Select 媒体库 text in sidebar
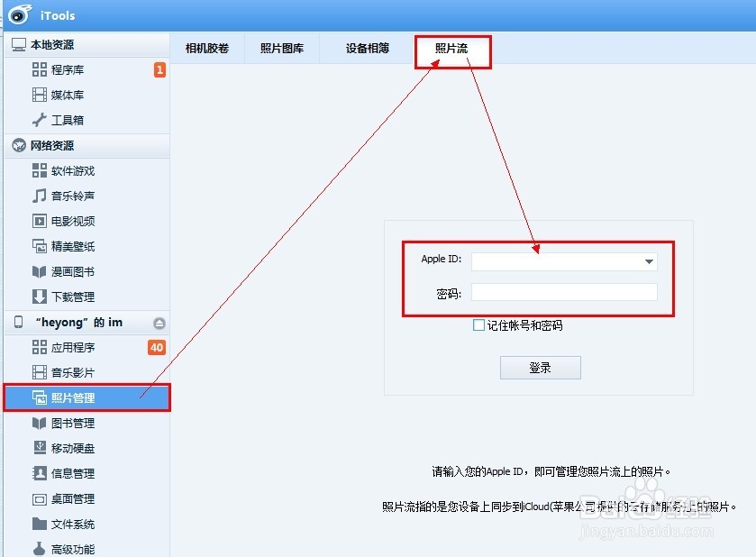This screenshot has height=557, width=756. (68, 95)
